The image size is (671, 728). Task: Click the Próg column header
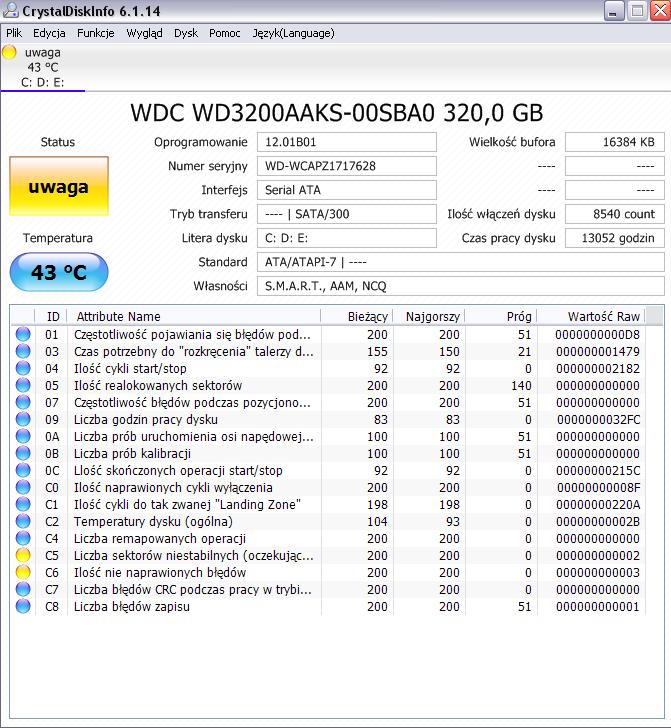[501, 316]
